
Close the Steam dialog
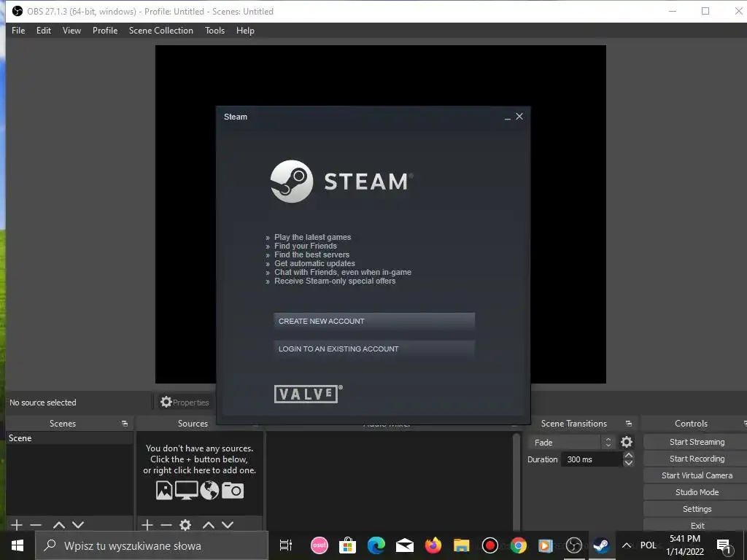[x=519, y=116]
